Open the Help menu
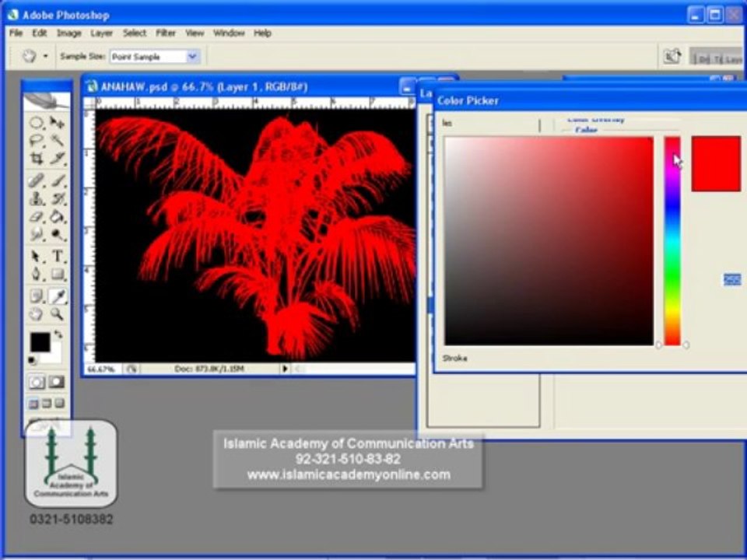Screen dimensions: 747x560 point(262,33)
